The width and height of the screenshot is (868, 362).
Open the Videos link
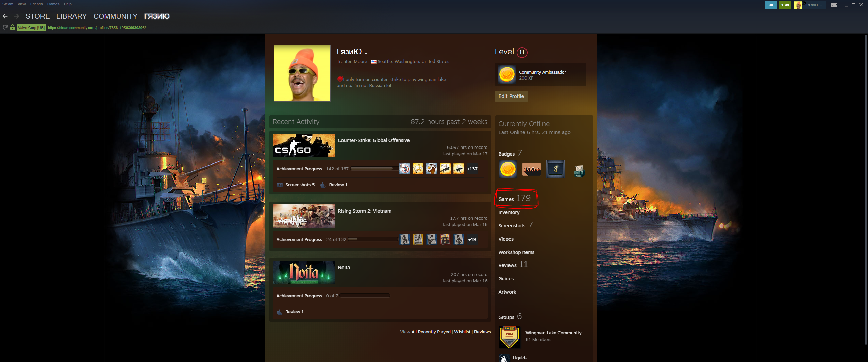coord(506,239)
